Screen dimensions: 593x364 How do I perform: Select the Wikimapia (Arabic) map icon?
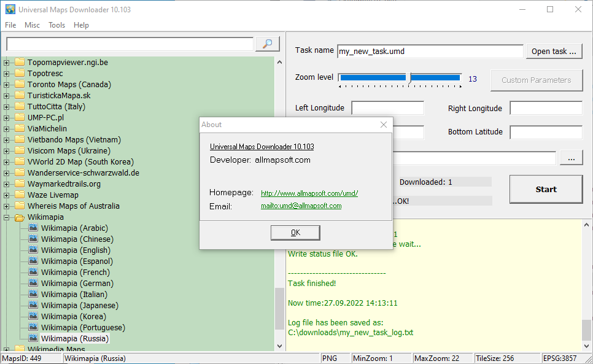[33, 228]
